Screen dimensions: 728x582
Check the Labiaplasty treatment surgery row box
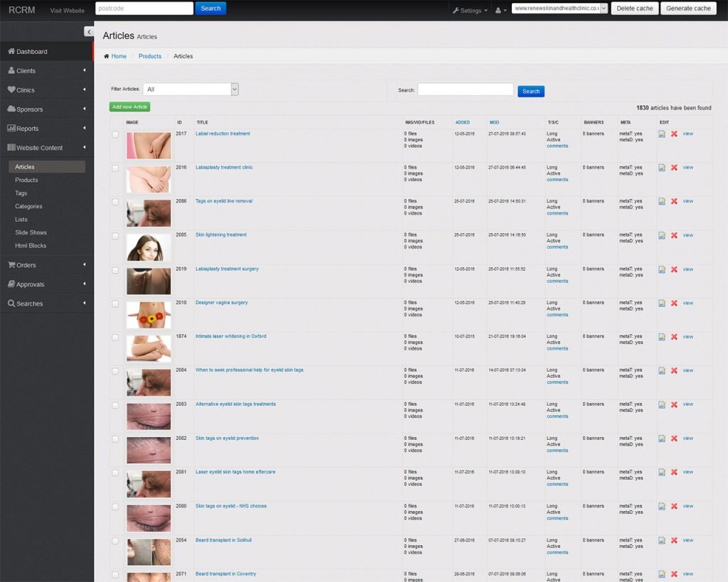click(x=115, y=270)
